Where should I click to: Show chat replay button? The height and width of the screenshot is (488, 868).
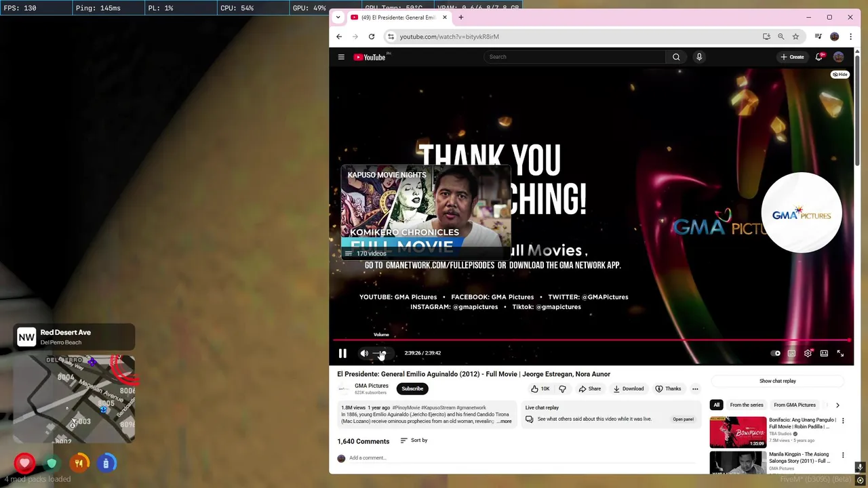(x=778, y=381)
